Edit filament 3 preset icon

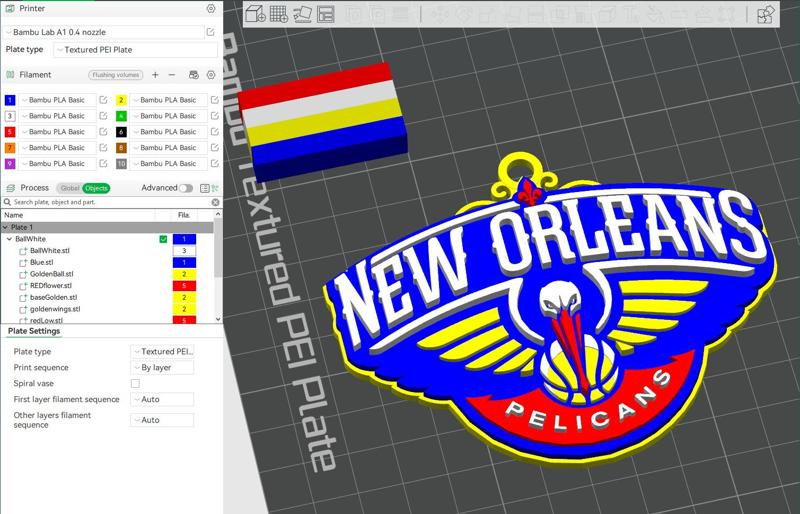point(104,116)
